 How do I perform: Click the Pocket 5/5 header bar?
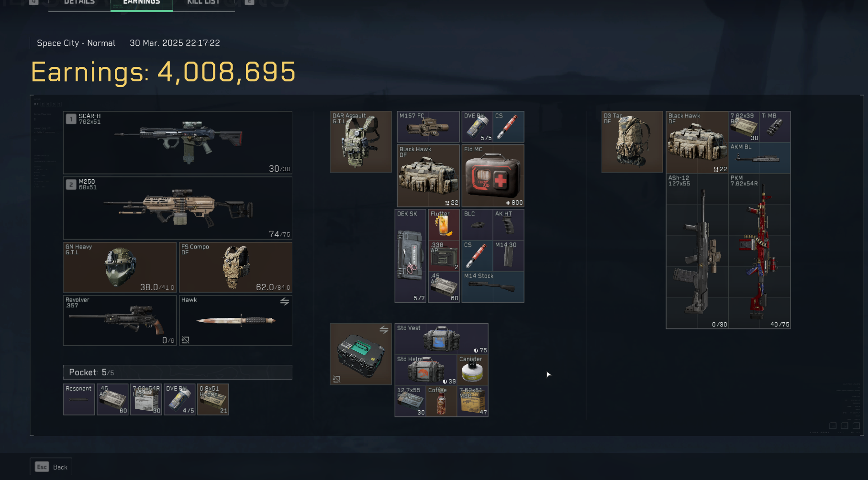coord(178,372)
